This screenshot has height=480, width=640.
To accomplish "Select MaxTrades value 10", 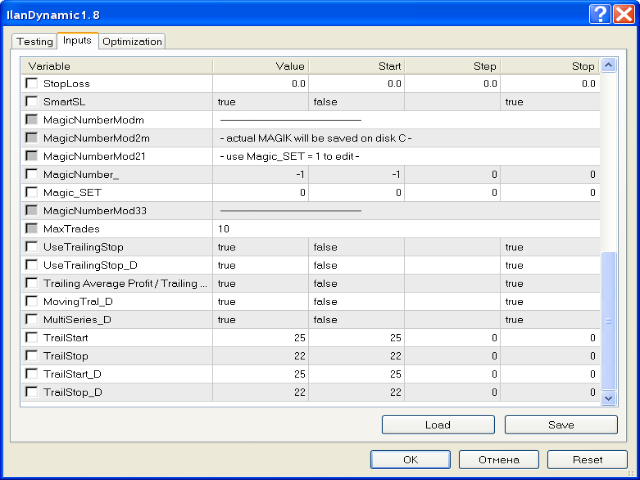I will point(406,229).
